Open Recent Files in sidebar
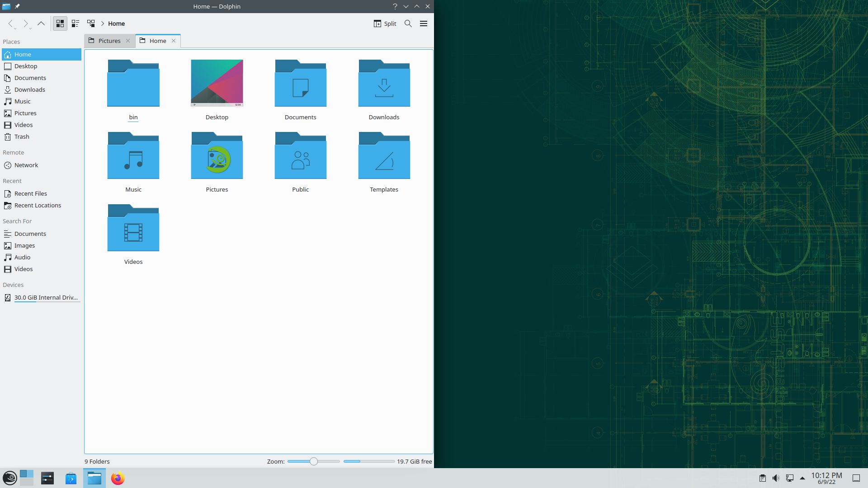The image size is (868, 488). tap(31, 193)
